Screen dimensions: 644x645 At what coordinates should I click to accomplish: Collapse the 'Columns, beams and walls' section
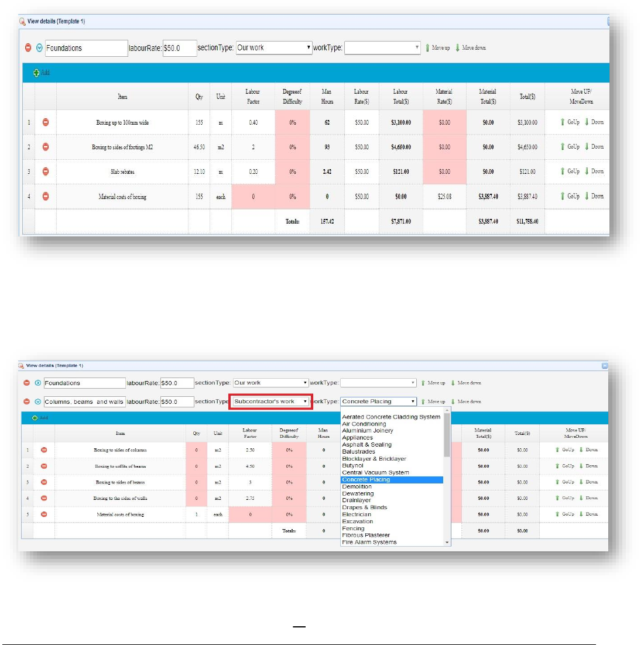coord(38,402)
